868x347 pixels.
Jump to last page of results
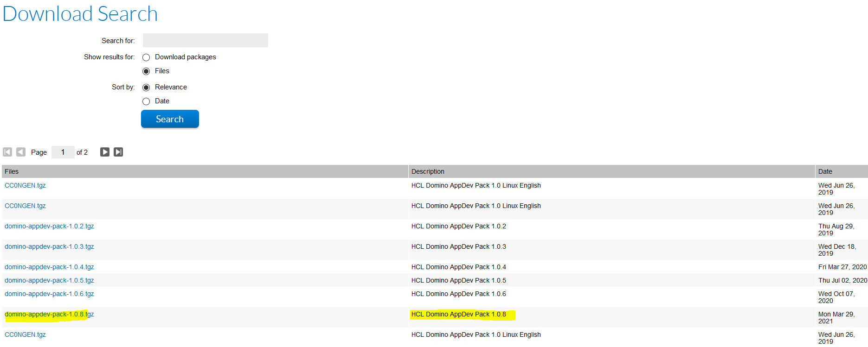click(x=118, y=152)
